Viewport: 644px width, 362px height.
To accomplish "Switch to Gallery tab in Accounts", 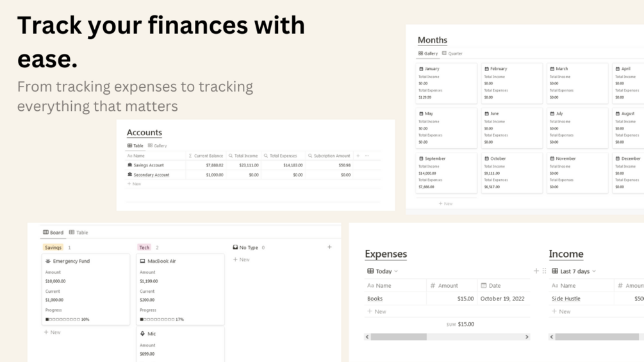I will (x=157, y=146).
